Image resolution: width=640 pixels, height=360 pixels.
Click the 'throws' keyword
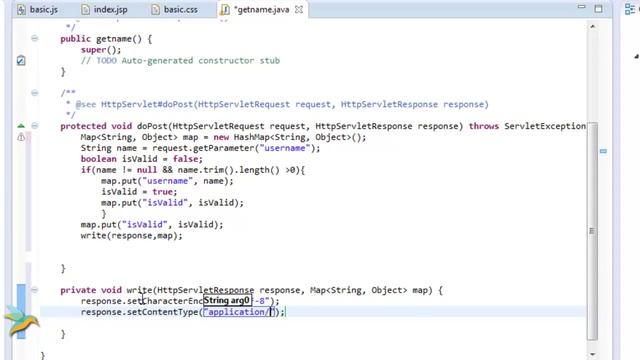tap(484, 126)
